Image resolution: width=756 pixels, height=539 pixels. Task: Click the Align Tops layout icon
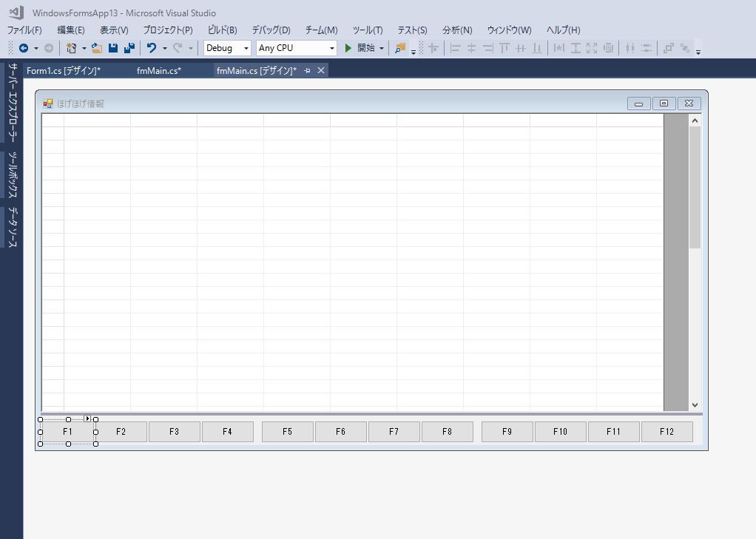(x=504, y=48)
